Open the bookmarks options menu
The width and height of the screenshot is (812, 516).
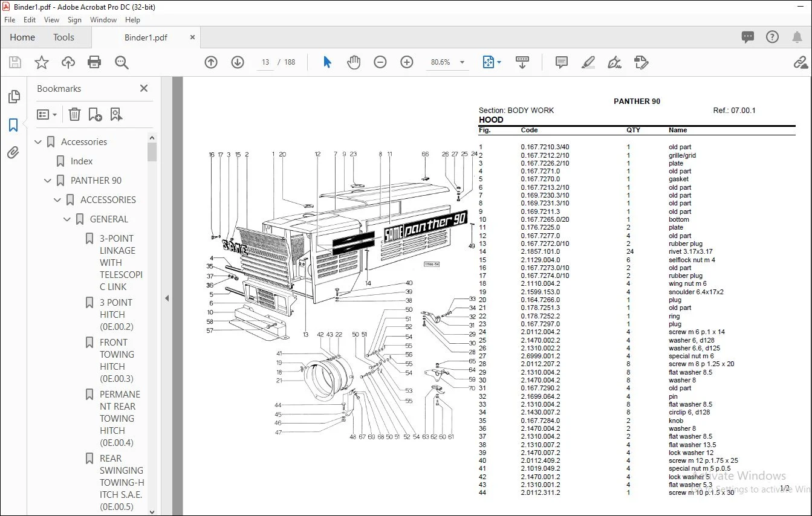point(47,114)
